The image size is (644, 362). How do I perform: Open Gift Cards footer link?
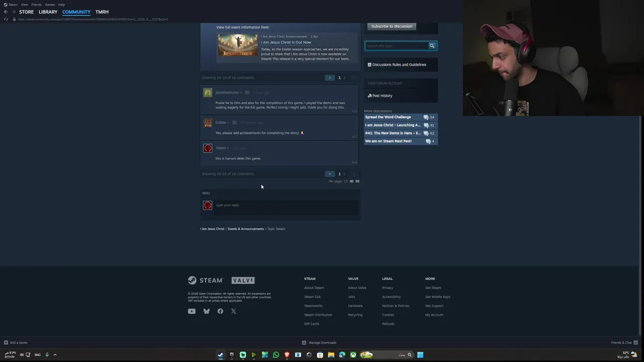pos(311,324)
